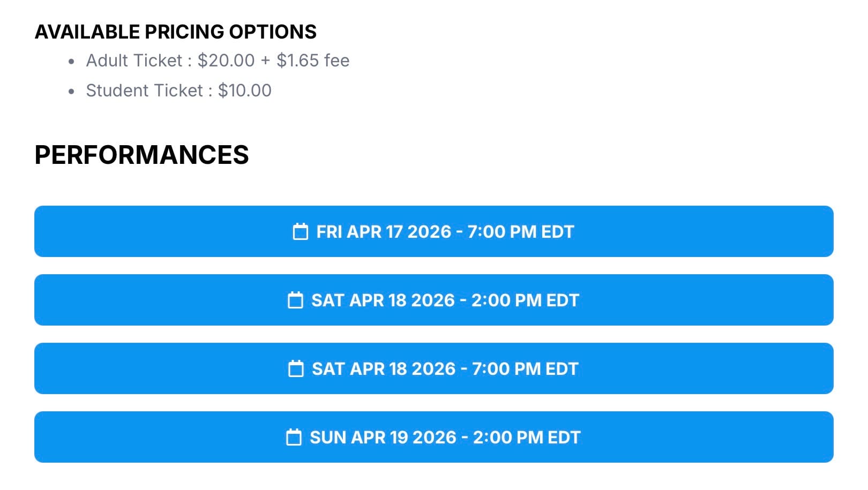Click the calendar icon beside Sun Apr 19
The image size is (868, 490).
(x=294, y=438)
